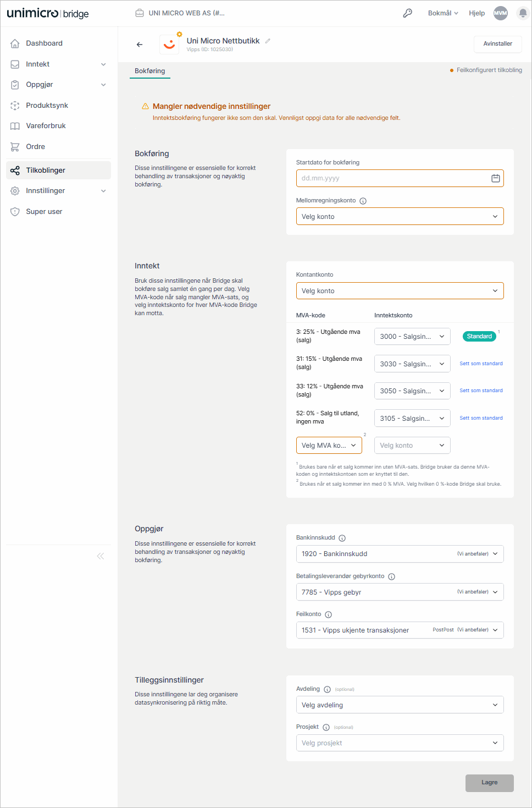This screenshot has width=532, height=808.
Task: Click the Inntekt sidebar icon
Action: click(x=15, y=64)
